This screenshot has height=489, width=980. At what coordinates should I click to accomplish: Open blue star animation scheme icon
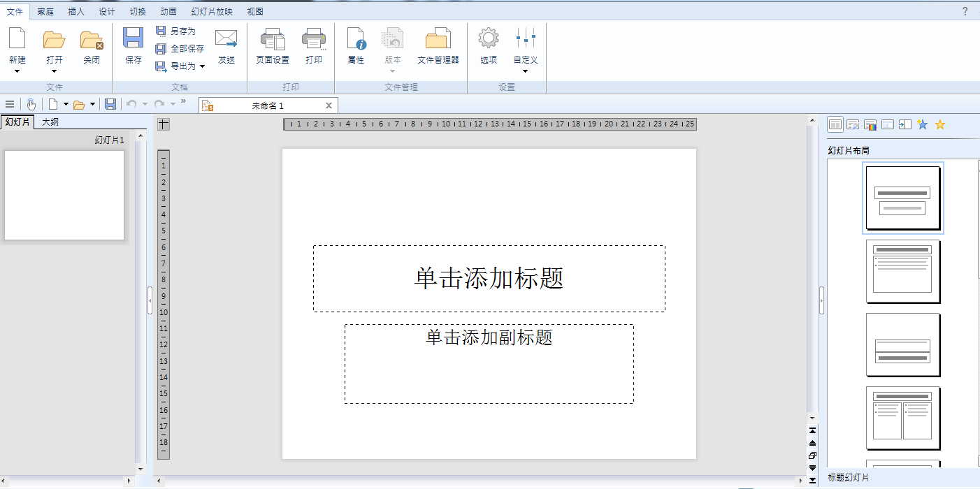click(923, 124)
